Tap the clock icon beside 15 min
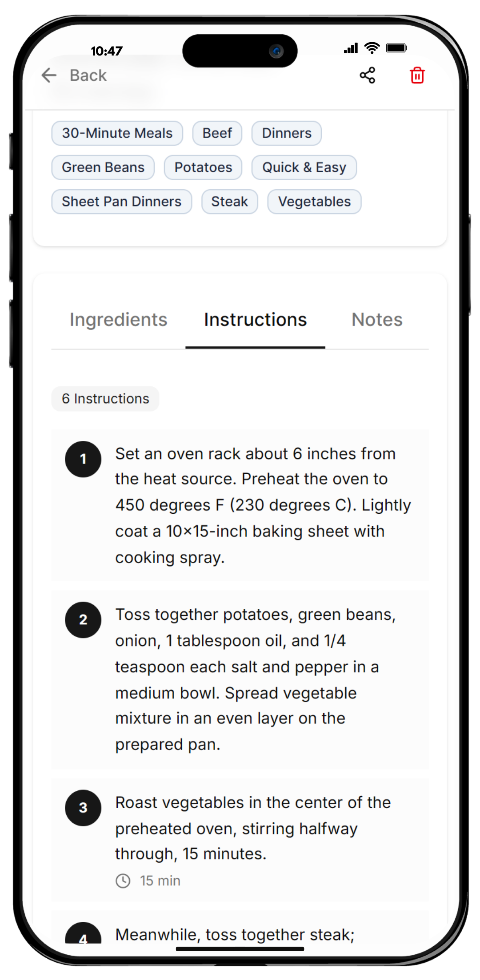The width and height of the screenshot is (480, 980). point(123,881)
